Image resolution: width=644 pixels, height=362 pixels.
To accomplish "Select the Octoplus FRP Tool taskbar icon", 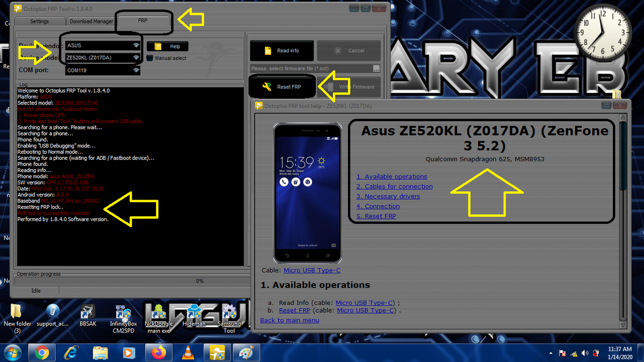I will [217, 353].
